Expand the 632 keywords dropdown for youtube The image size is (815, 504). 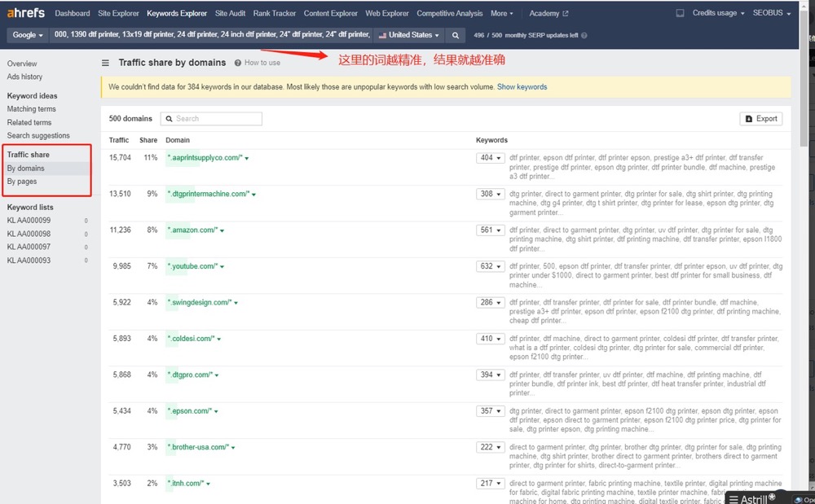[490, 266]
